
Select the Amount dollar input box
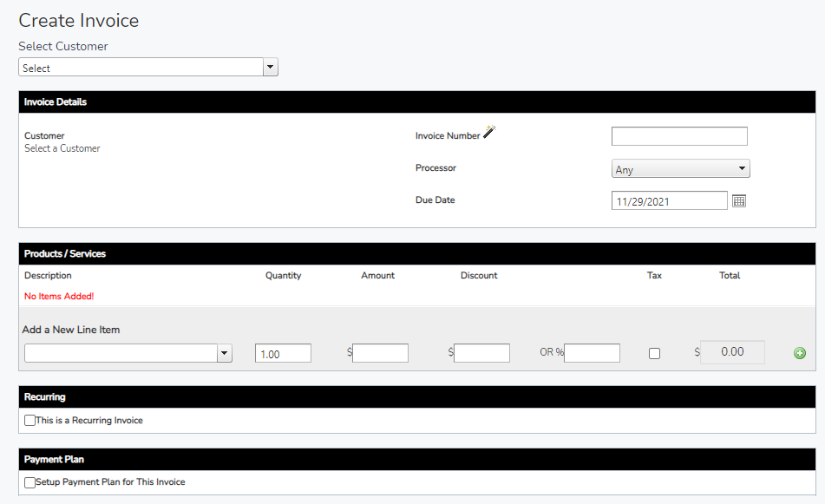[380, 353]
